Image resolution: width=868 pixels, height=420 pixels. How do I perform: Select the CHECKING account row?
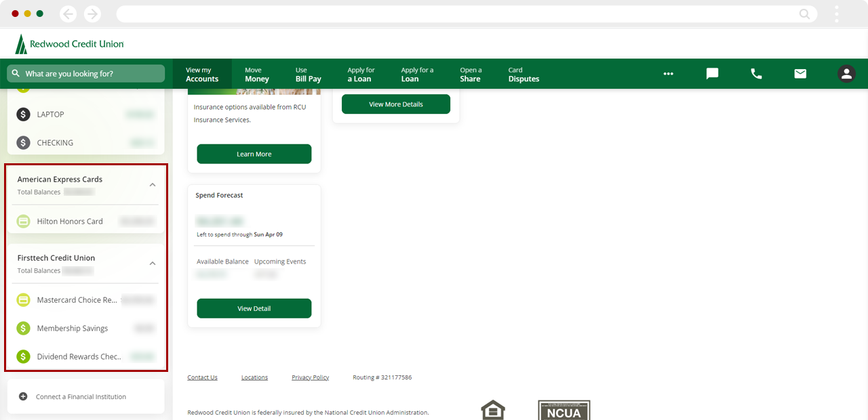[86, 143]
